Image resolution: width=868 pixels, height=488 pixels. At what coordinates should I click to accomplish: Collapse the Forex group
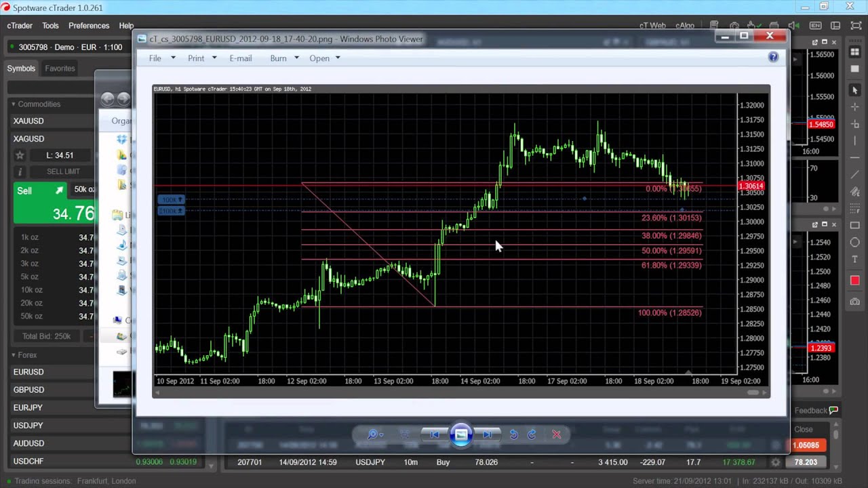pyautogui.click(x=13, y=355)
